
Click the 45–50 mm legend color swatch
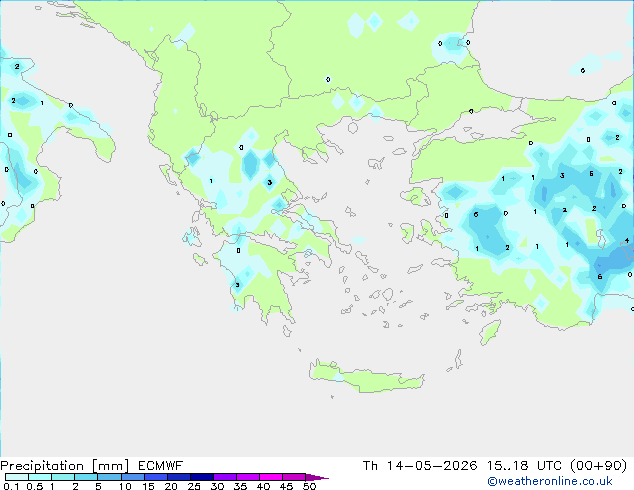coord(294,477)
